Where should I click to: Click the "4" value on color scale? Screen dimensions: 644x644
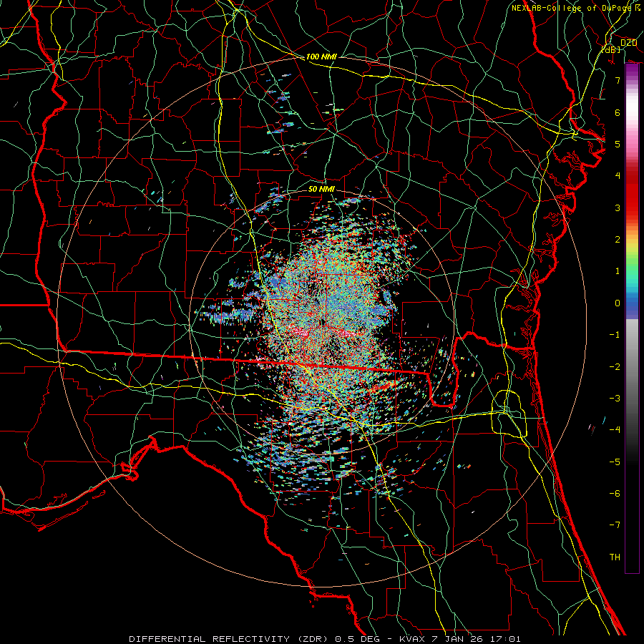coord(618,176)
